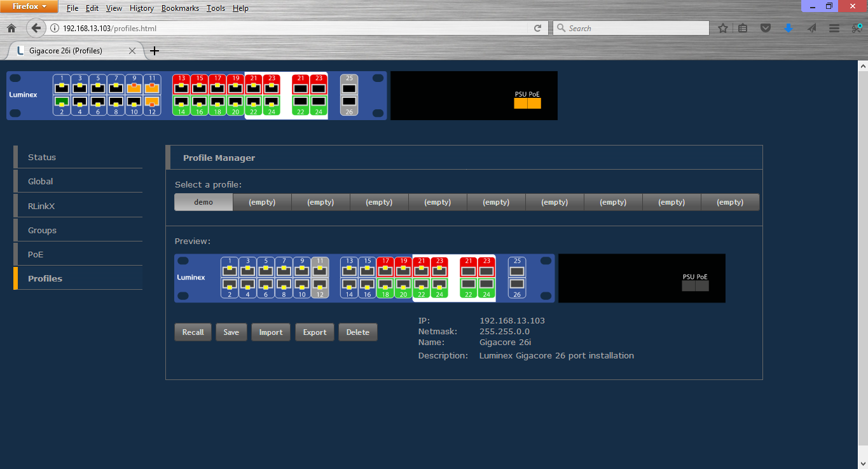Open the Firefox hamburger menu
The width and height of the screenshot is (868, 469).
coord(834,28)
